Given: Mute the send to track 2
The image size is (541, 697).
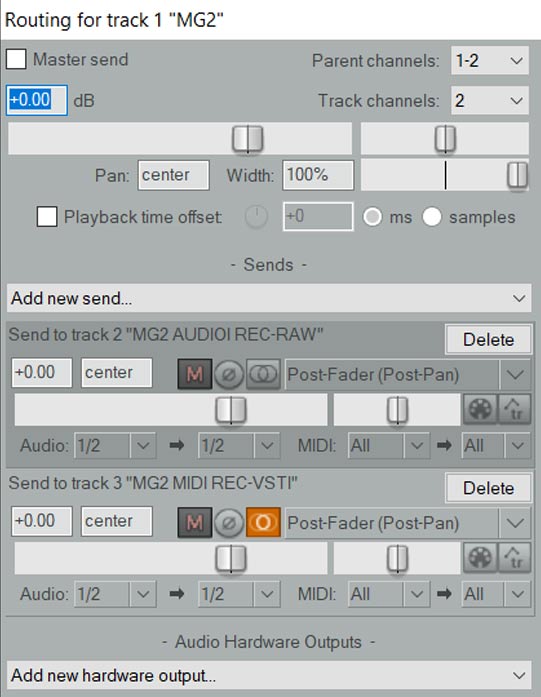Looking at the screenshot, I should (x=194, y=374).
